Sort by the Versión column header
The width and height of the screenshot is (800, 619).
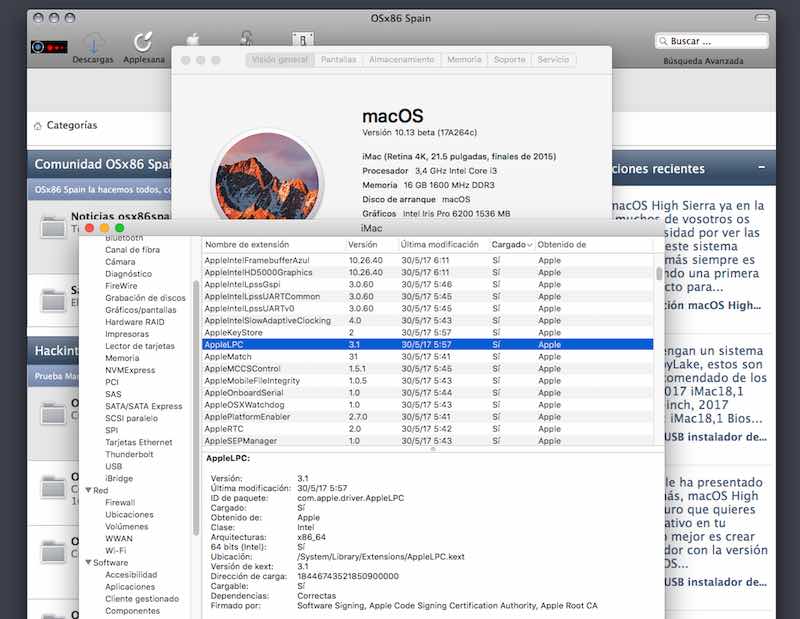point(363,245)
